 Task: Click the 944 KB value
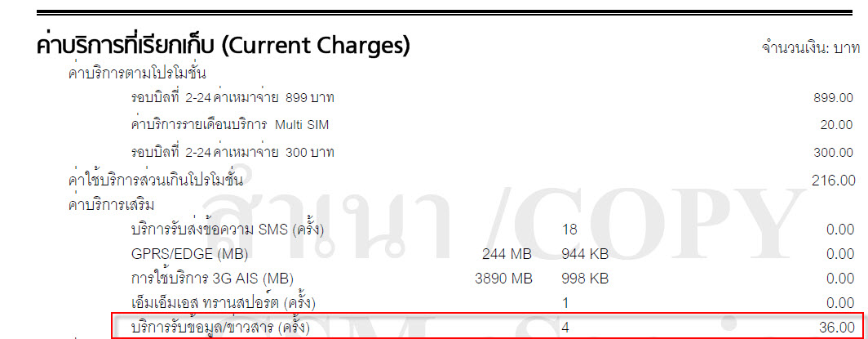click(585, 254)
